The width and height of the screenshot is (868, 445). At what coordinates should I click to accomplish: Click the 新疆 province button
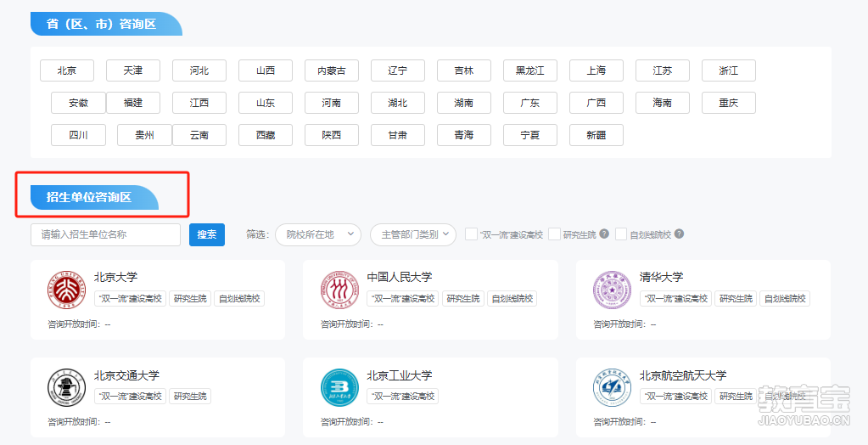(596, 135)
